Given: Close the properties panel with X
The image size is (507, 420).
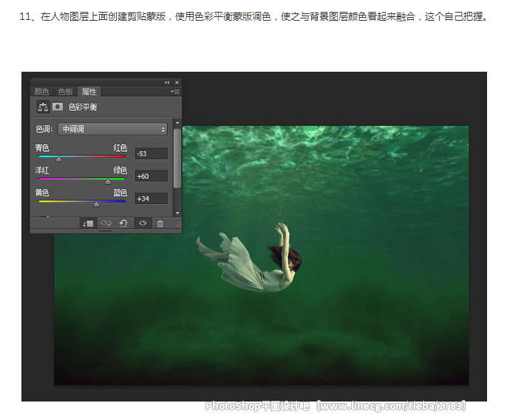Looking at the screenshot, I should pos(177,83).
